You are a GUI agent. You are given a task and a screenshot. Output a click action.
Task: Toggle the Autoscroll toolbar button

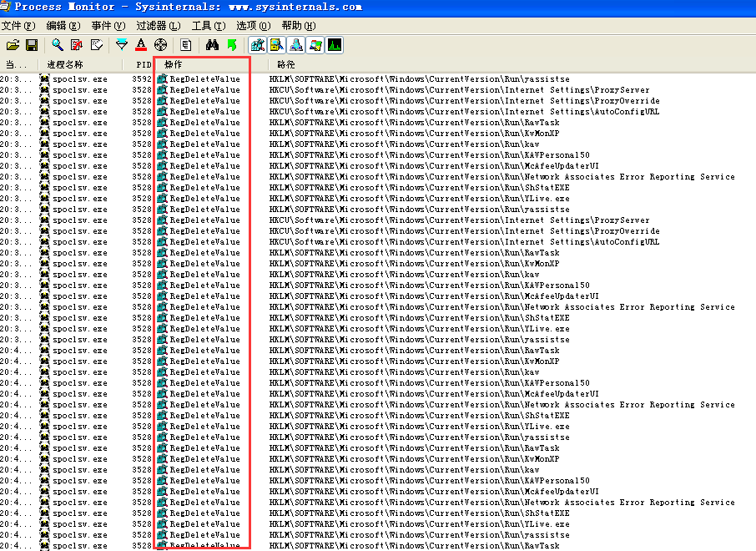click(x=77, y=44)
